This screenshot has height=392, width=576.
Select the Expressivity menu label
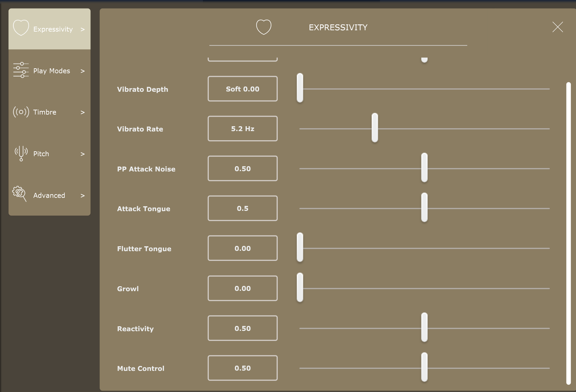coord(53,29)
